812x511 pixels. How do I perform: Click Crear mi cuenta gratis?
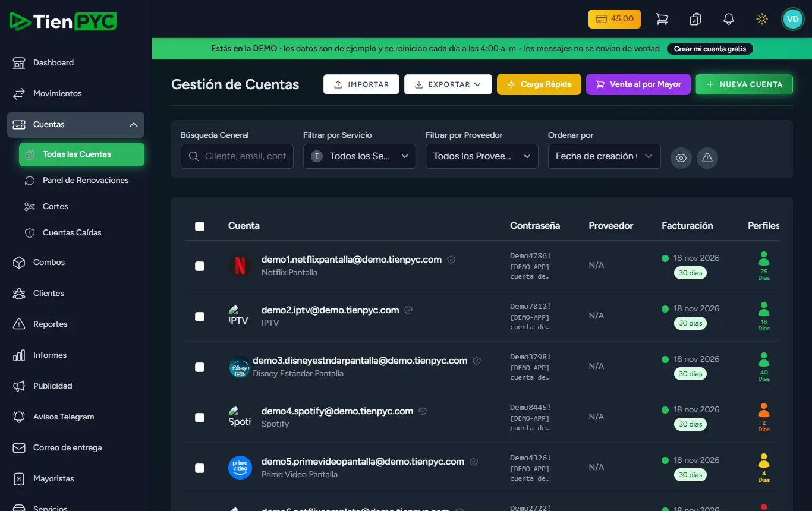coord(710,49)
